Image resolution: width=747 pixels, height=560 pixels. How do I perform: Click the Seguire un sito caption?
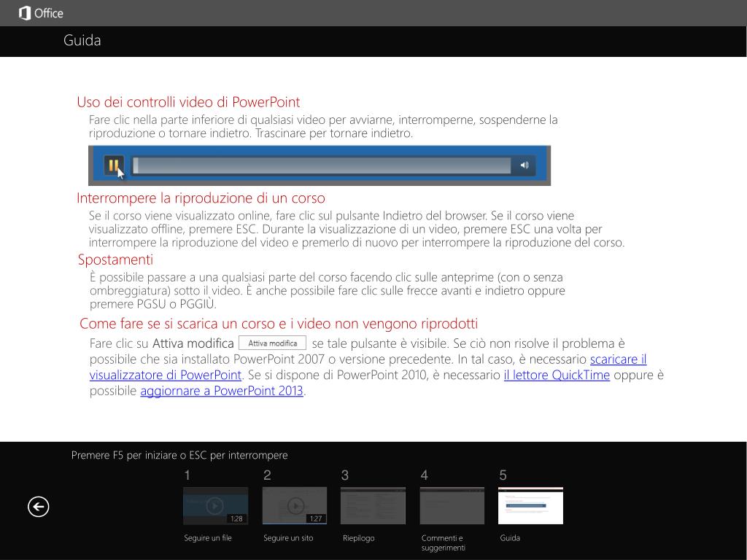[x=288, y=538]
